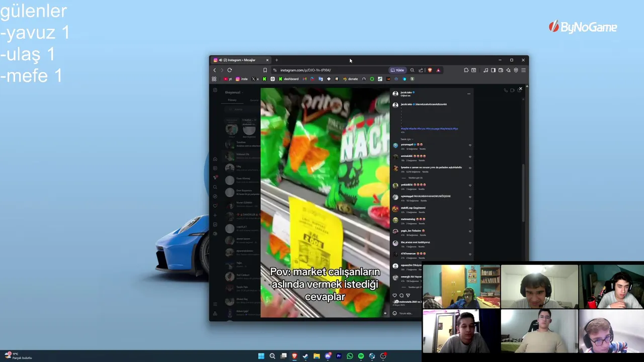Toggle the browser sidebar panel
The height and width of the screenshot is (362, 644).
[493, 70]
